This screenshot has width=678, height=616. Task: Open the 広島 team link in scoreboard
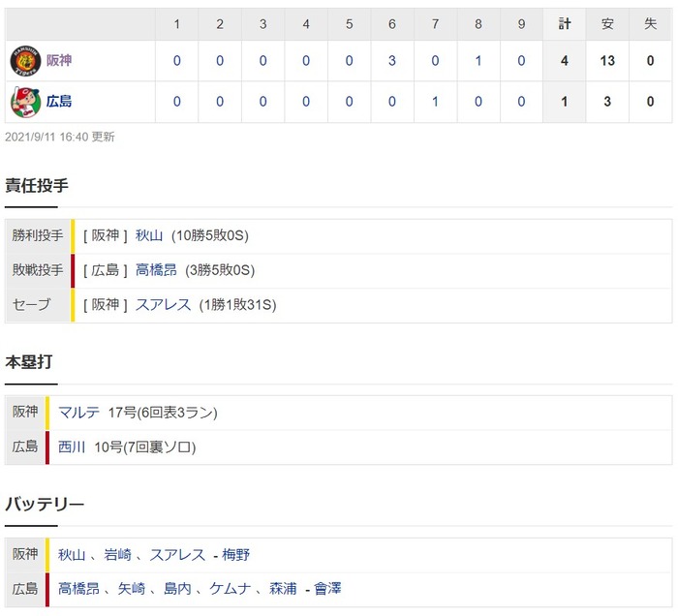click(x=59, y=102)
